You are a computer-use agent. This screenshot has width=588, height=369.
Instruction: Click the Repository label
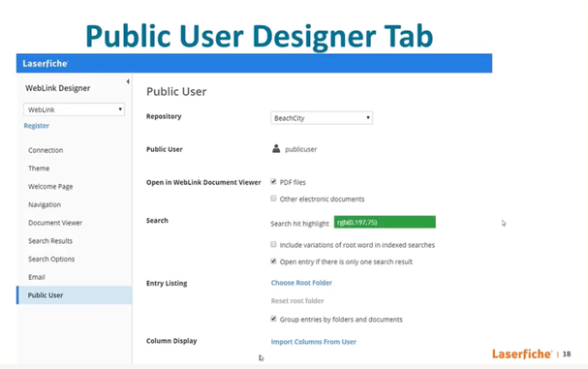[x=164, y=116]
